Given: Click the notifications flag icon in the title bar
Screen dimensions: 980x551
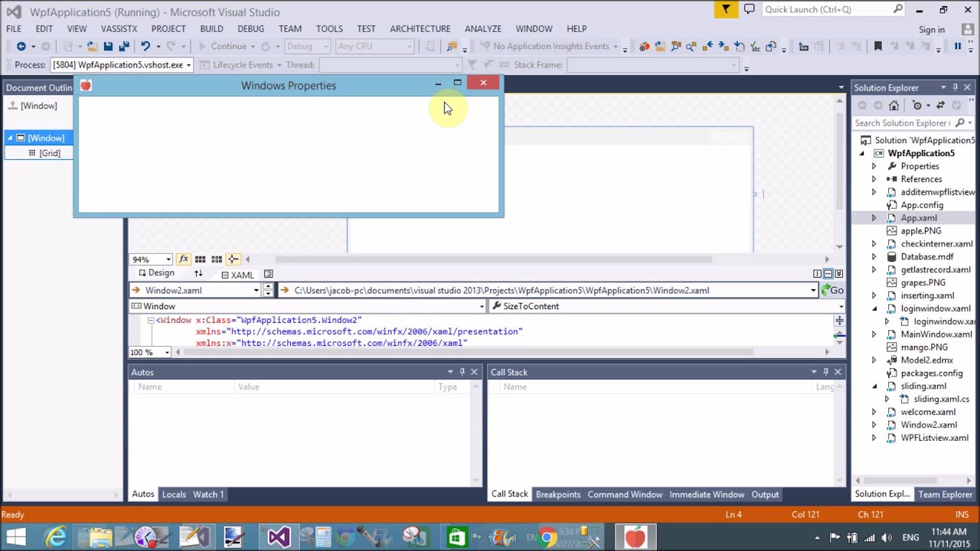Looking at the screenshot, I should click(x=726, y=10).
